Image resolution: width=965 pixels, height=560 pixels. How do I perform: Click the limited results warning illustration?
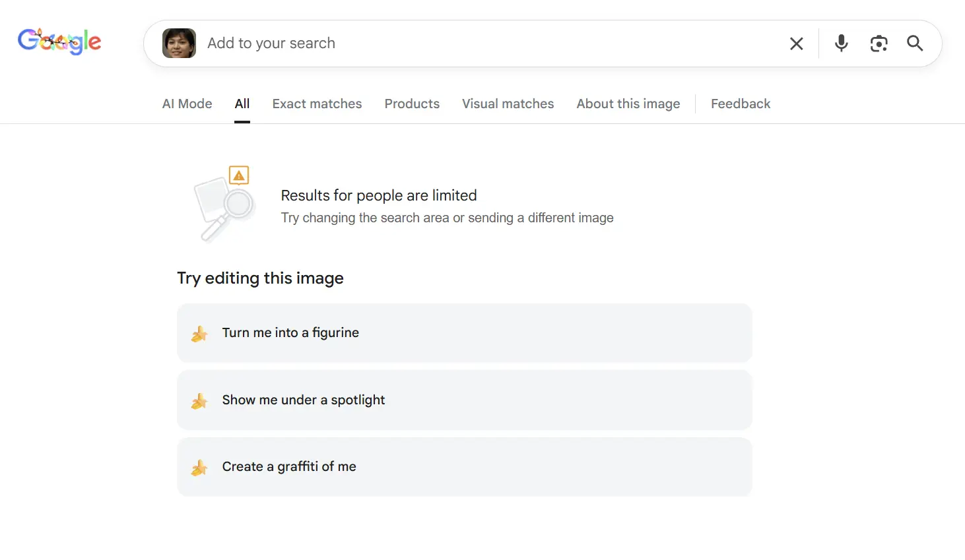point(224,204)
